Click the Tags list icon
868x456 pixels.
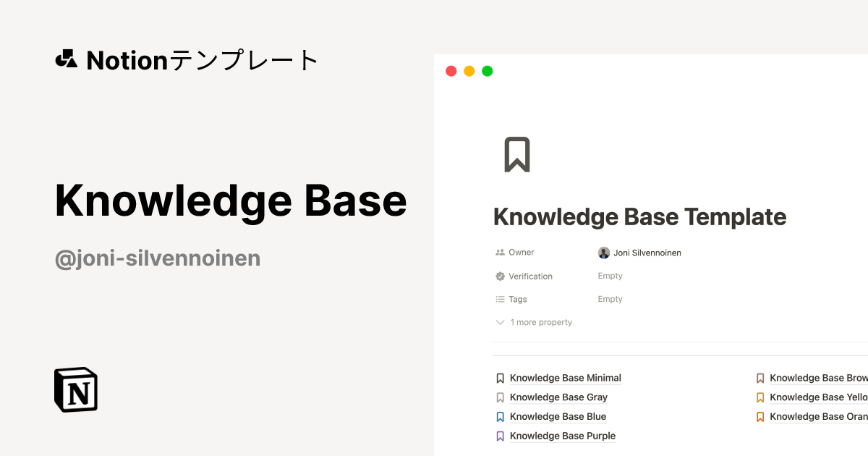500,299
